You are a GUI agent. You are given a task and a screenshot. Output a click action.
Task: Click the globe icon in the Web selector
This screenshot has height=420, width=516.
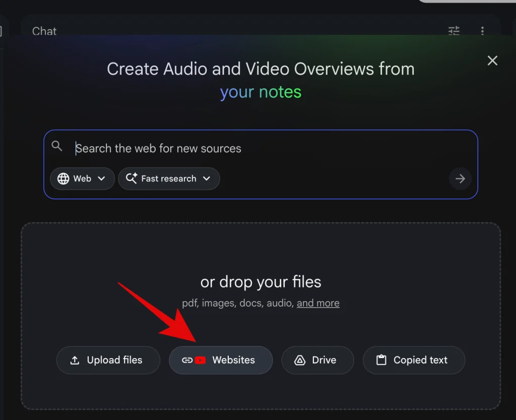pos(63,179)
